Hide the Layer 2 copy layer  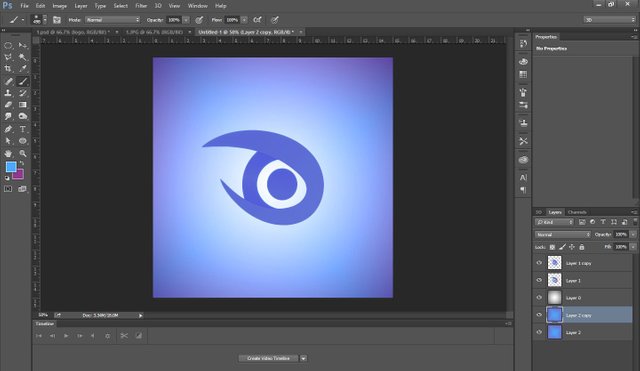tap(539, 315)
